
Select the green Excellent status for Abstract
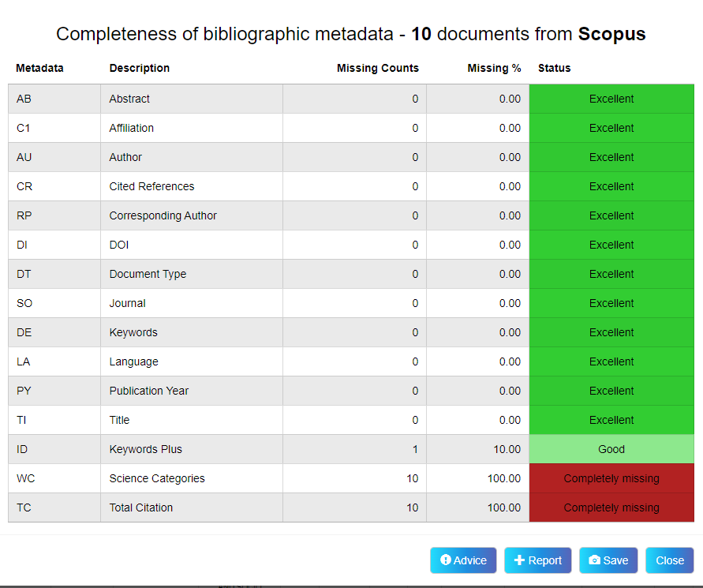tap(611, 99)
